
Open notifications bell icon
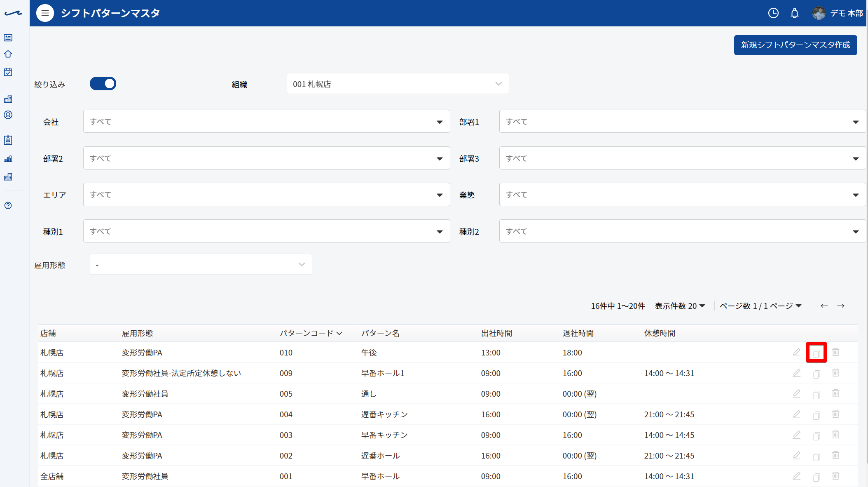[795, 13]
